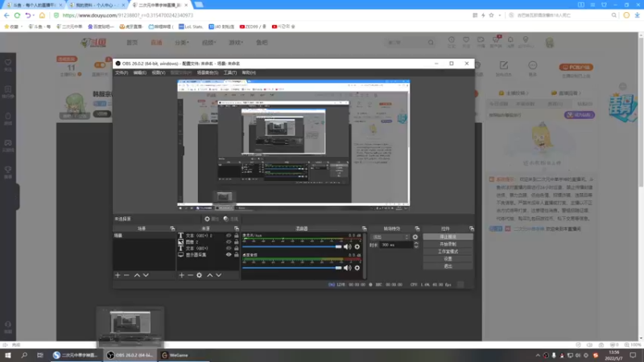Expand 分类 dropdown in Douyu navigation

[x=182, y=43]
